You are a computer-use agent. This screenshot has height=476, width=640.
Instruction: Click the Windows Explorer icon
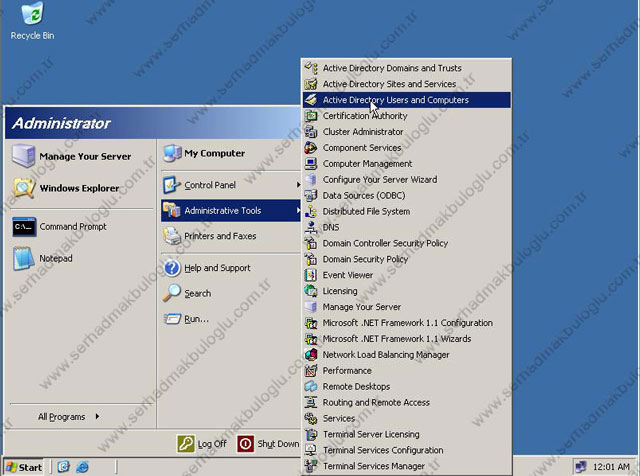[x=24, y=188]
